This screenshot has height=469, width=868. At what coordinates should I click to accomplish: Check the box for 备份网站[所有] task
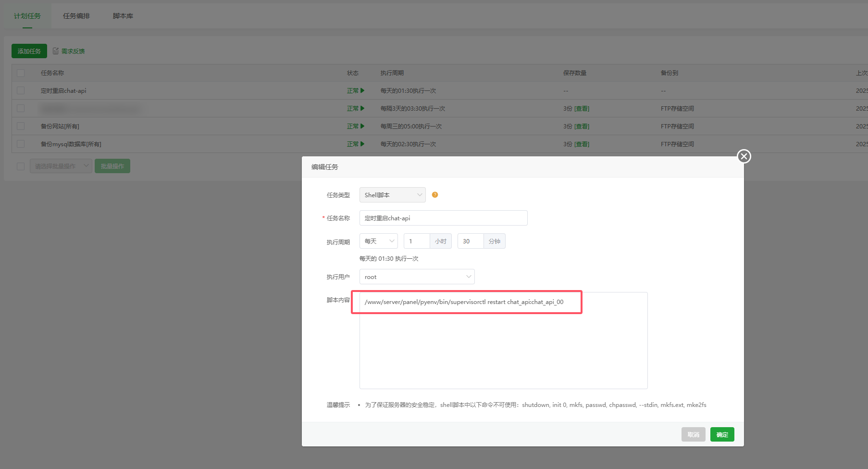21,126
